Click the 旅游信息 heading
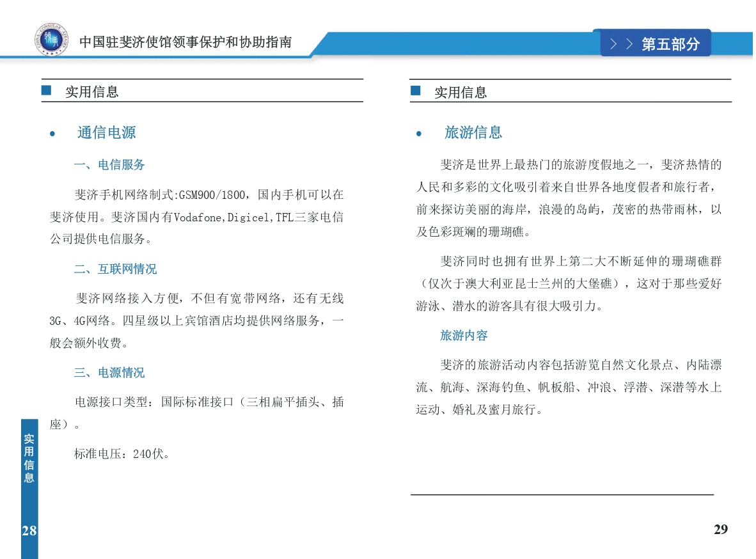756x559 pixels. point(473,132)
